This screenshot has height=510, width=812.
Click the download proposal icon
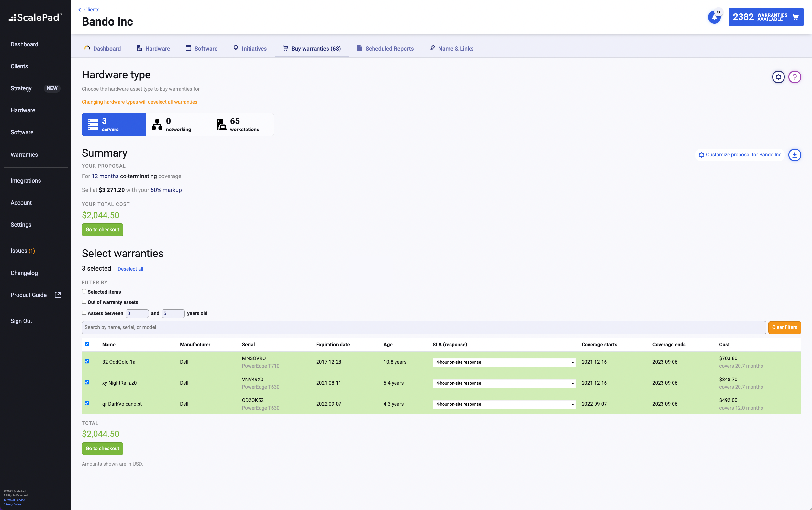pyautogui.click(x=795, y=155)
